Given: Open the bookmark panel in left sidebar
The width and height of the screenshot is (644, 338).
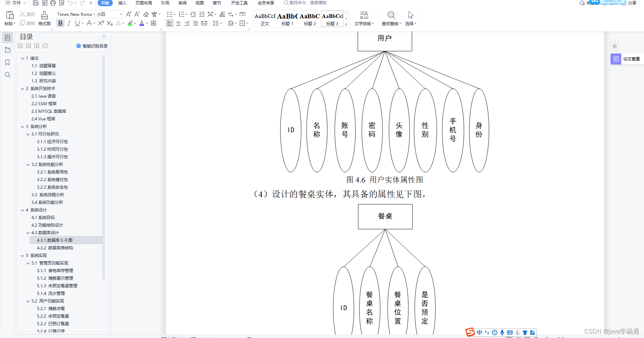Looking at the screenshot, I should tap(8, 62).
